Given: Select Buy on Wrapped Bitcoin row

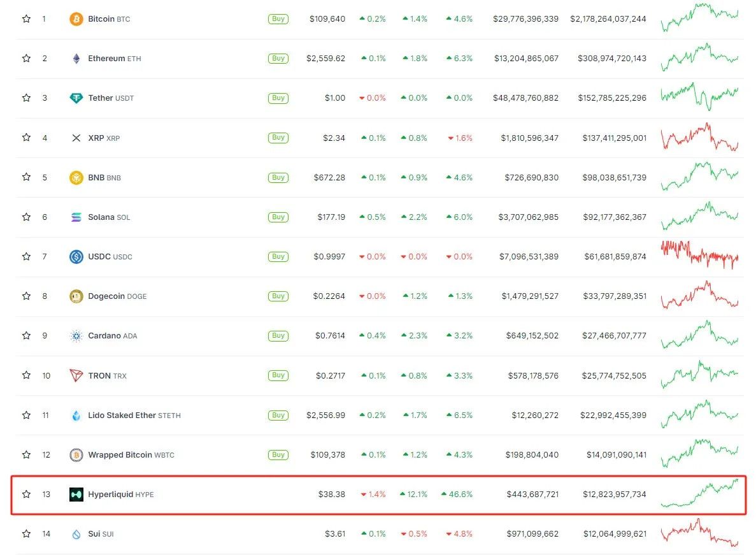Looking at the screenshot, I should click(x=278, y=455).
